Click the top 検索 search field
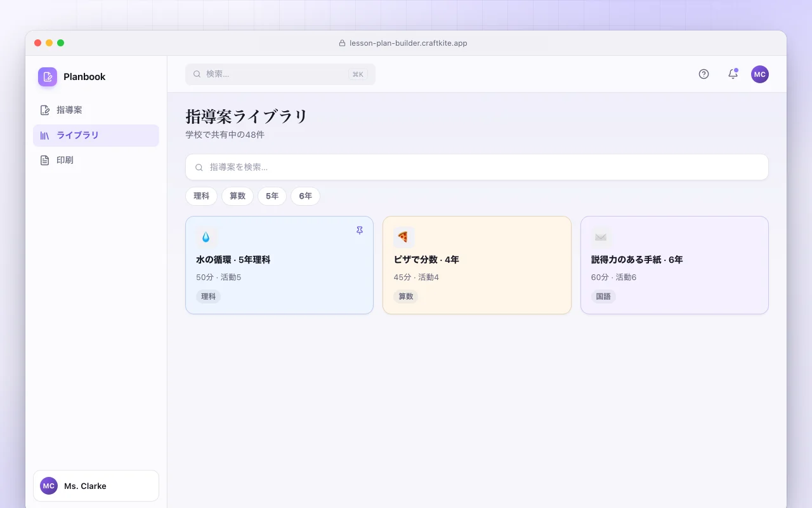This screenshot has height=508, width=812. point(280,74)
